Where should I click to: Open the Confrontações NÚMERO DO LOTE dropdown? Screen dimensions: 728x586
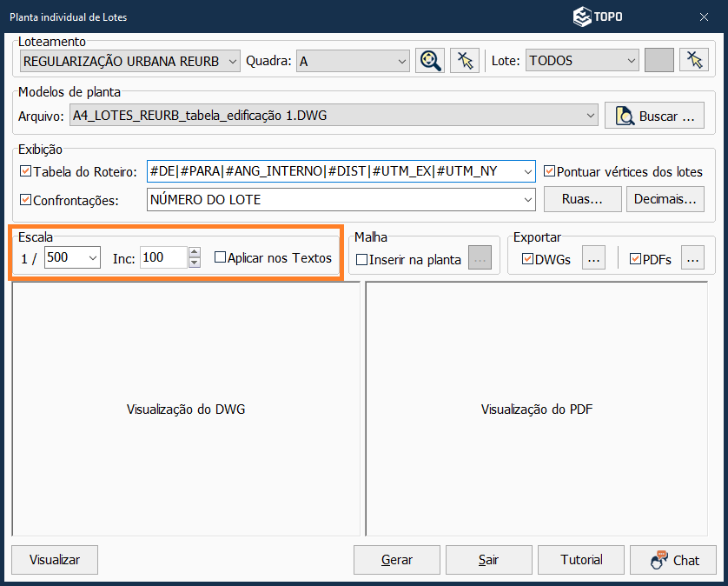pos(528,200)
